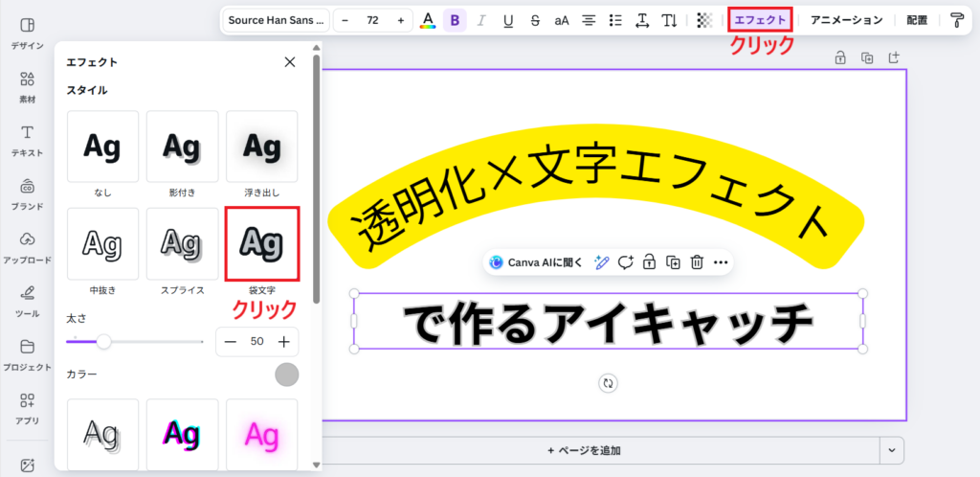Apply strikethrough to the text
Viewport: 980px width, 477px height.
coord(535,19)
